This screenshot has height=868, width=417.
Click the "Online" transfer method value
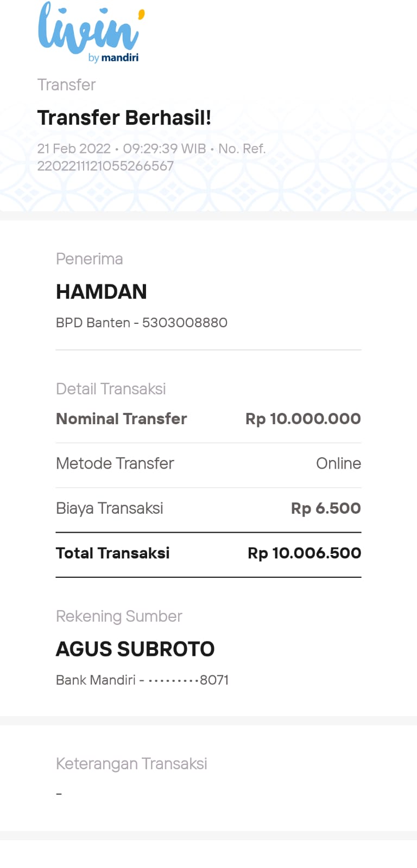(x=338, y=463)
